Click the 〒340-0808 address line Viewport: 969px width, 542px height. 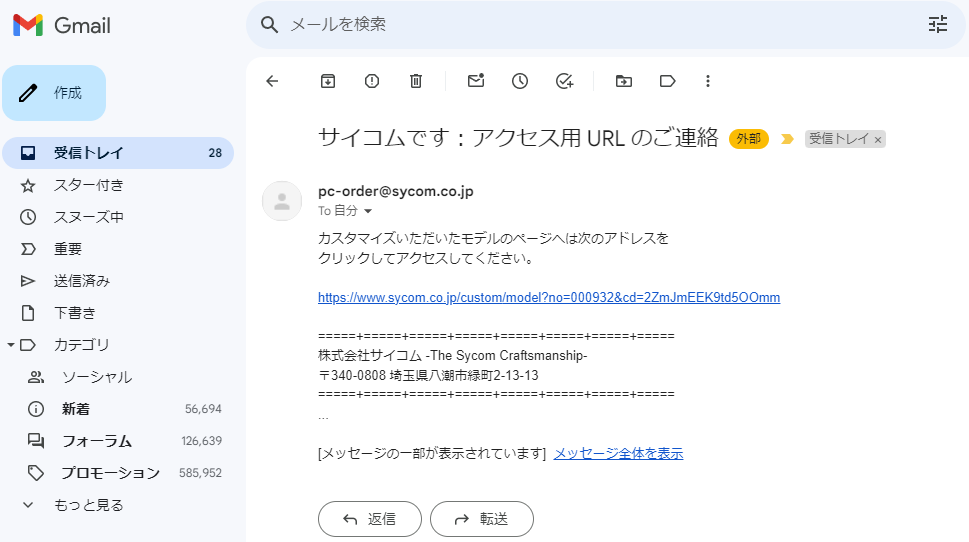pos(428,375)
